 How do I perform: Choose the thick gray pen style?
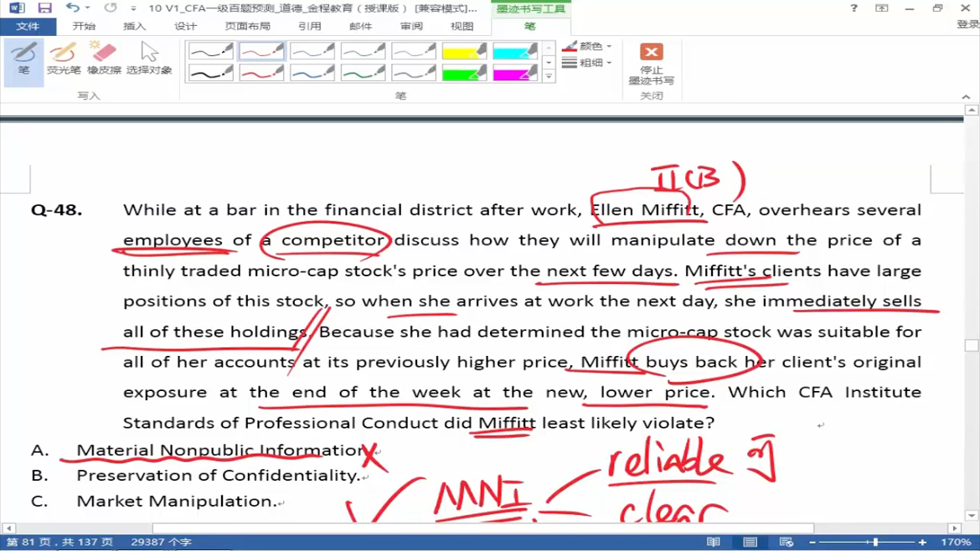click(x=413, y=73)
